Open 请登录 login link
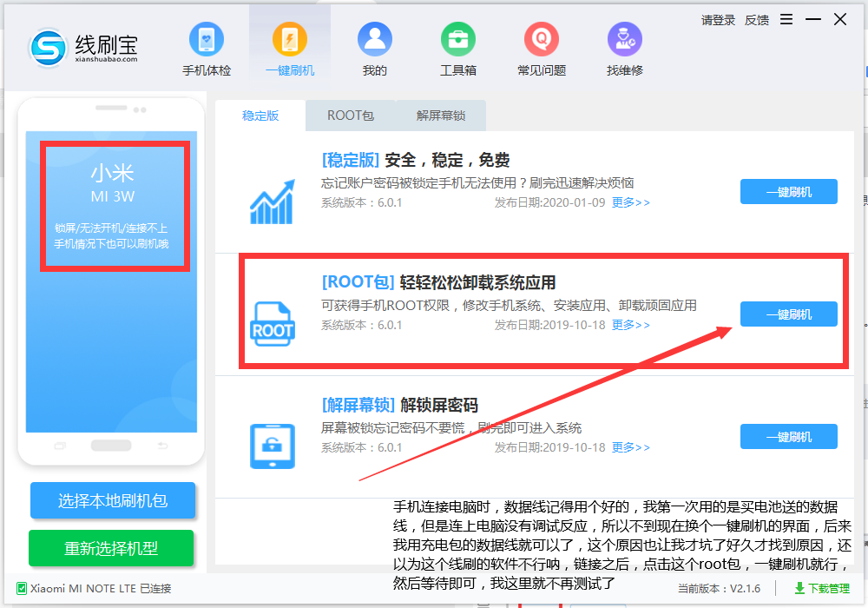Image resolution: width=868 pixels, height=608 pixels. [x=718, y=21]
